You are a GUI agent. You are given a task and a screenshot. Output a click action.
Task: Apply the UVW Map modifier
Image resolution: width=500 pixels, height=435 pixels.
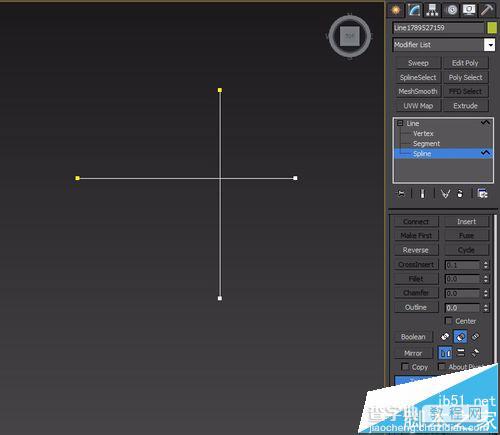coord(418,106)
